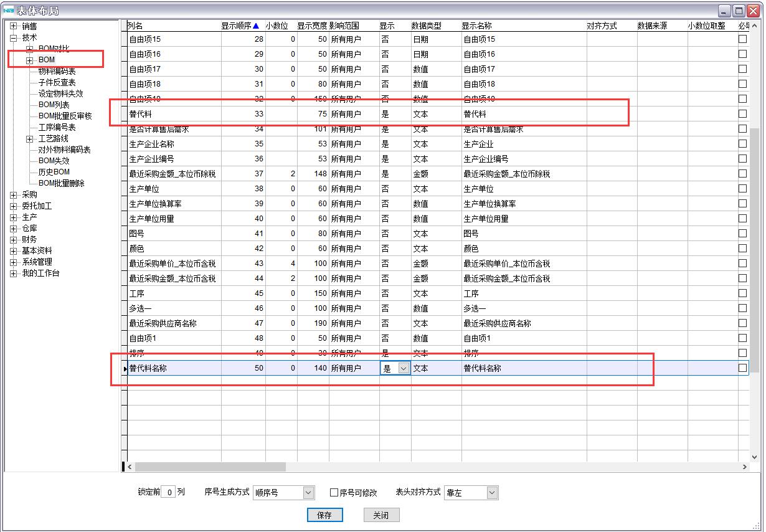Image resolution: width=766 pixels, height=532 pixels.
Task: Click the 关闭 button
Action: [381, 515]
